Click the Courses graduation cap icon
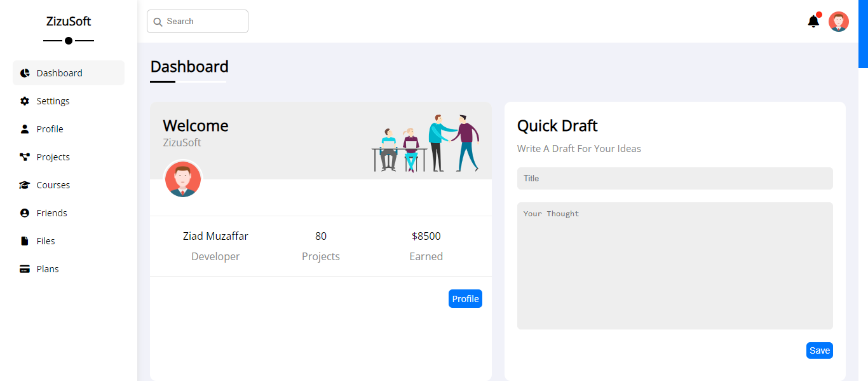Viewport: 868px width, 381px height. point(25,185)
